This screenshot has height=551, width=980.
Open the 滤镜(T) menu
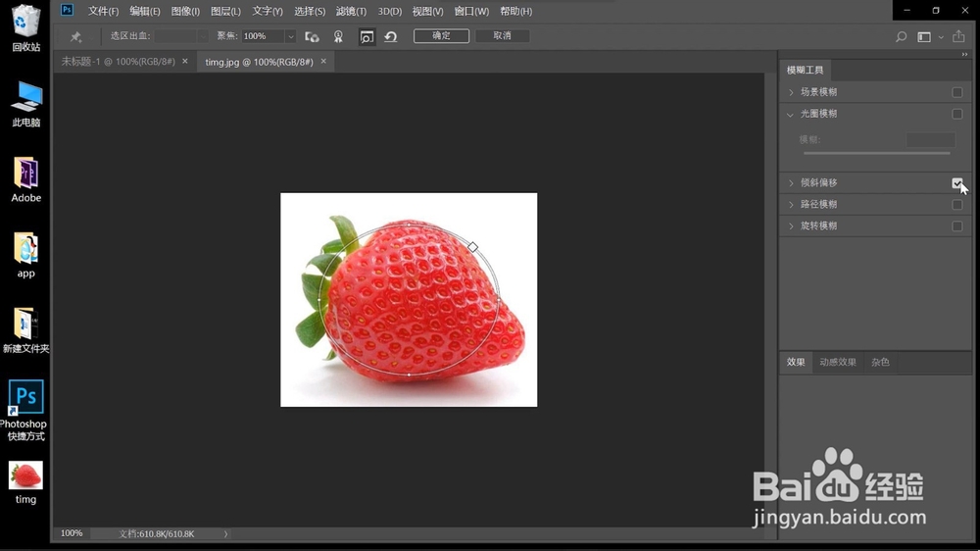point(351,11)
